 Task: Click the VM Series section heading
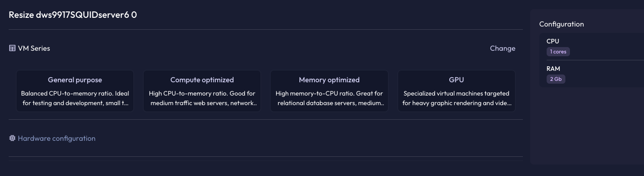tap(34, 48)
